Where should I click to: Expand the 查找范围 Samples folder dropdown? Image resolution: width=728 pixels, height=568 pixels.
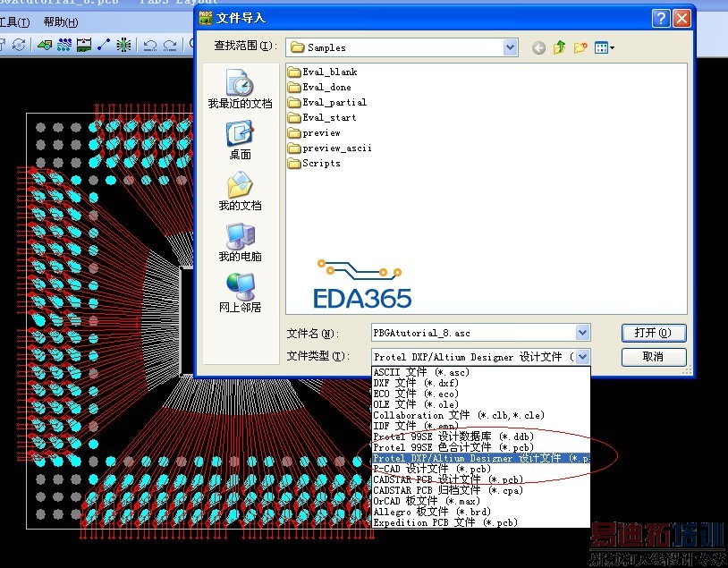coord(511,47)
